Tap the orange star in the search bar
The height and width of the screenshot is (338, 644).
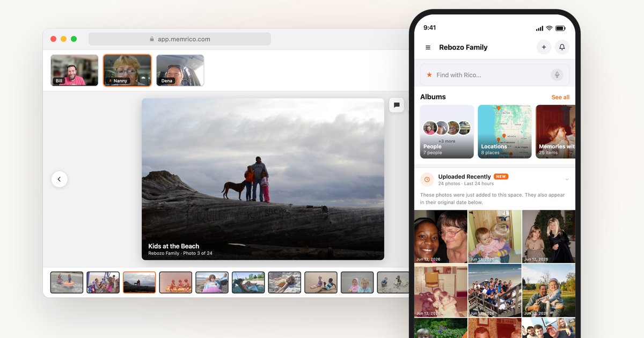coord(429,75)
